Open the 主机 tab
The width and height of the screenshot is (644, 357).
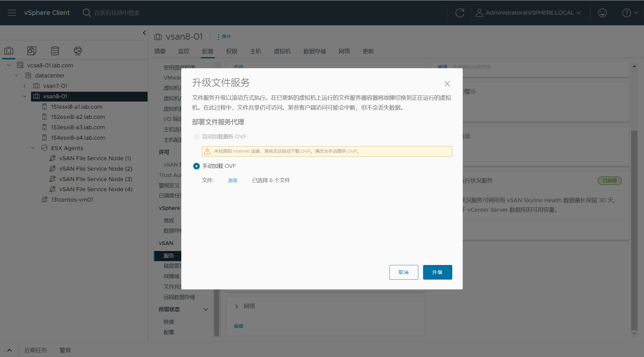coord(256,51)
